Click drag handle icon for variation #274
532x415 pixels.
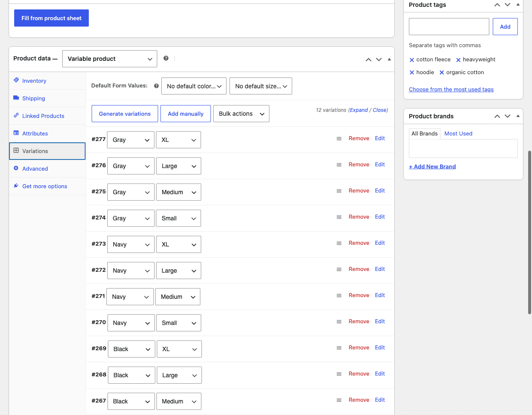coord(339,217)
